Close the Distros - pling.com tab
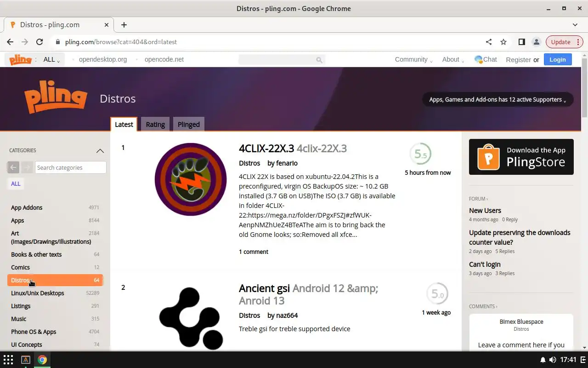The height and width of the screenshot is (368, 588). (107, 25)
